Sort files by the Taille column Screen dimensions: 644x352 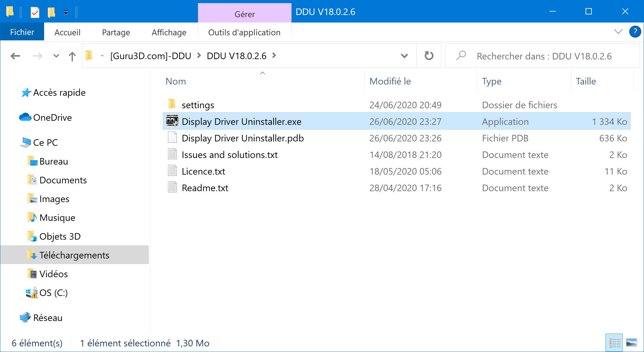586,81
